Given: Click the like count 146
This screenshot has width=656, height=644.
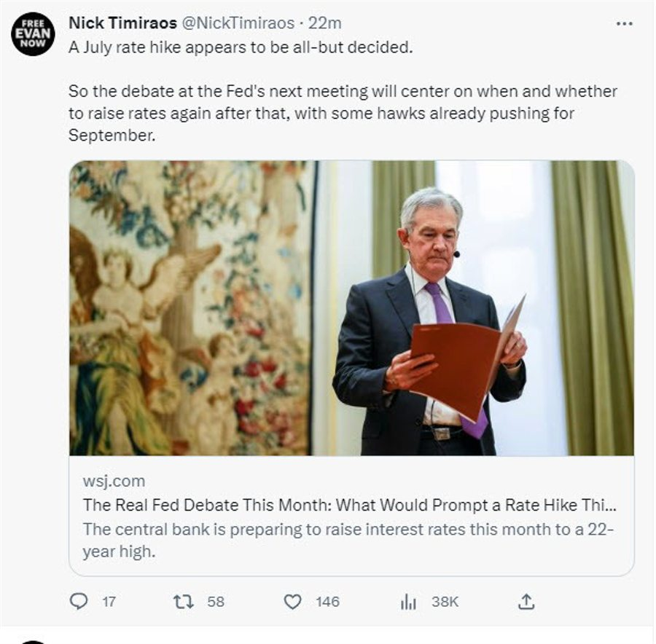Looking at the screenshot, I should coord(327,602).
